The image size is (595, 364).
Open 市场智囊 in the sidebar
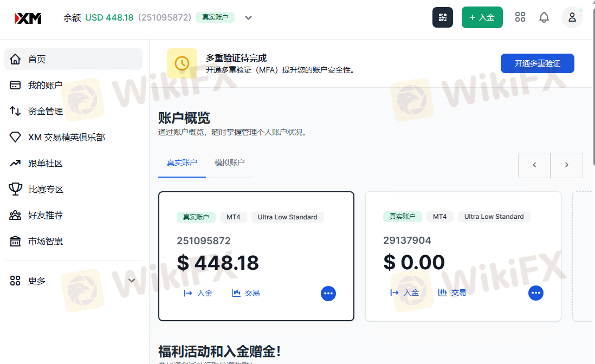(x=73, y=241)
